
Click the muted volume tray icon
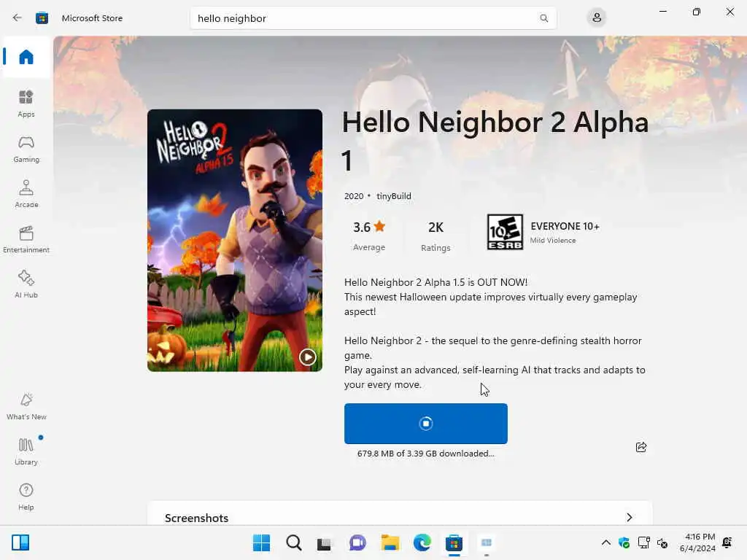coord(662,542)
